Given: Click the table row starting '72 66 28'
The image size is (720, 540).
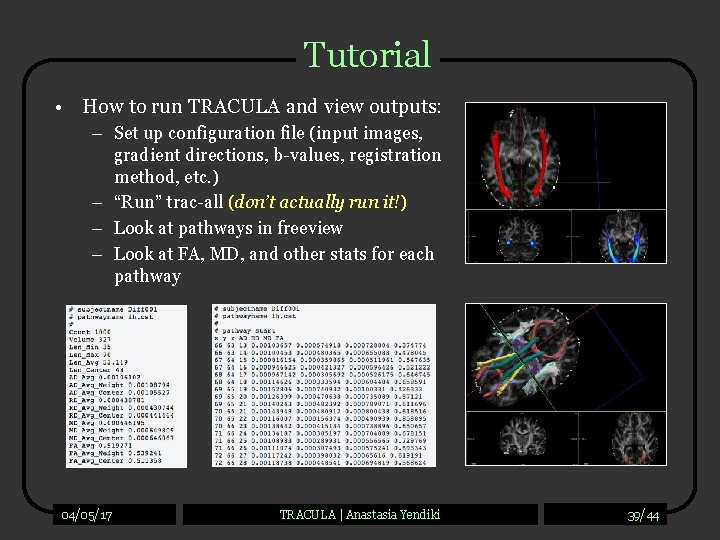Looking at the screenshot, I should coord(320,463).
